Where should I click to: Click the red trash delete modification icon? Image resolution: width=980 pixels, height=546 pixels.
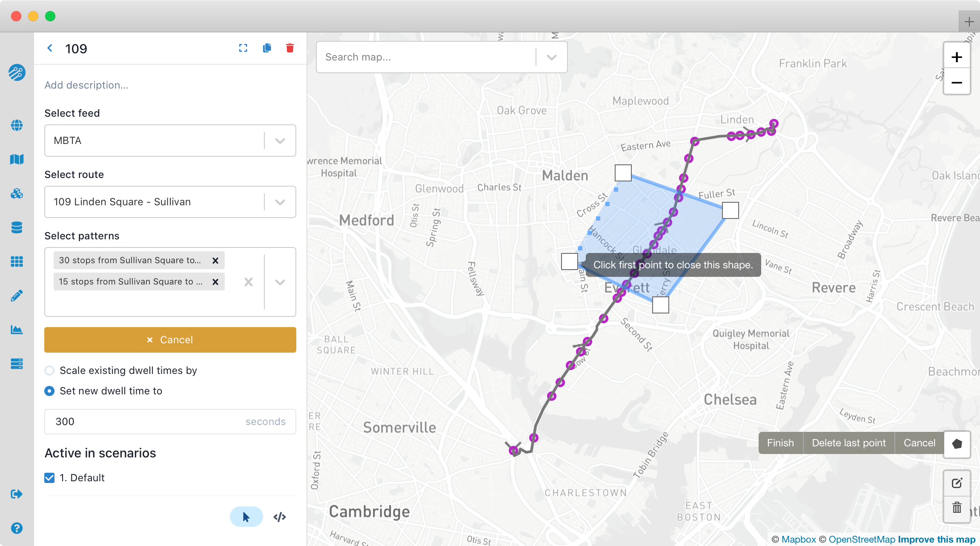(290, 48)
